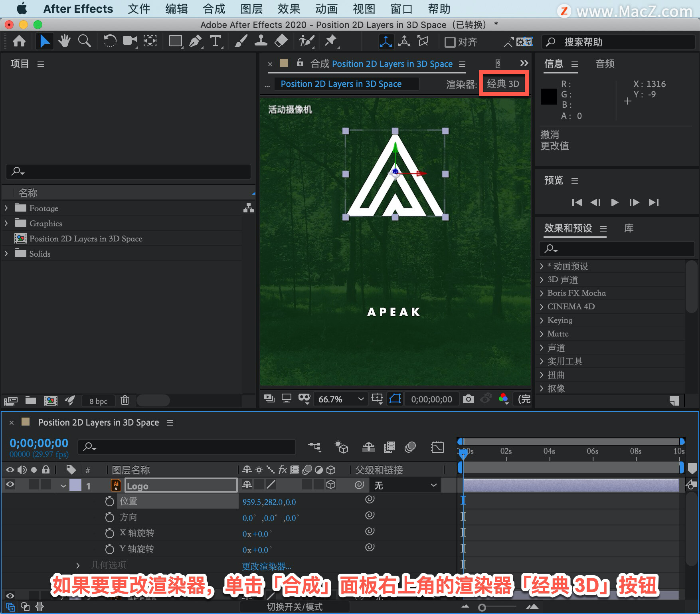Select the Unified Camera tool
This screenshot has height=614, width=700.
130,41
